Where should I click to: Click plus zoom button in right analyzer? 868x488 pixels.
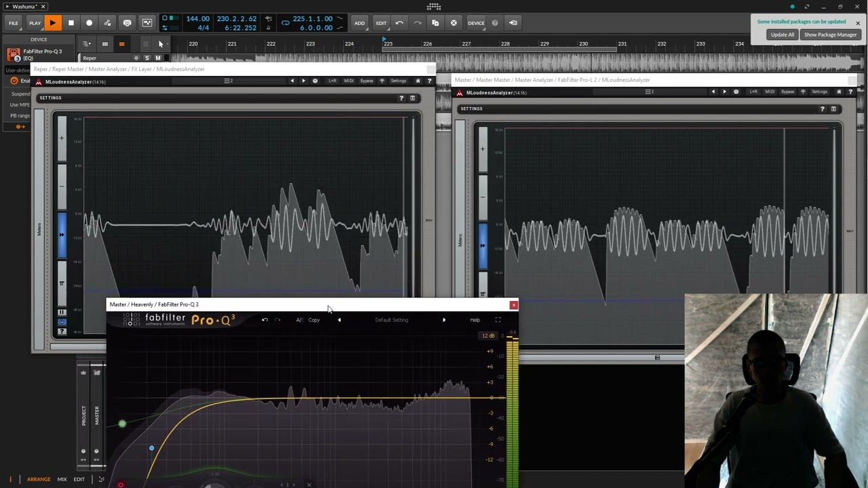pyautogui.click(x=483, y=148)
